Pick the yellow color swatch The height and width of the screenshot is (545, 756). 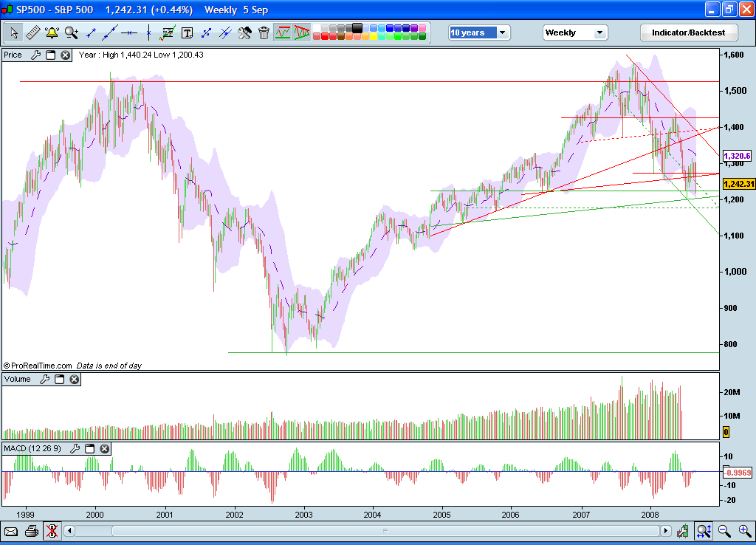pyautogui.click(x=374, y=36)
